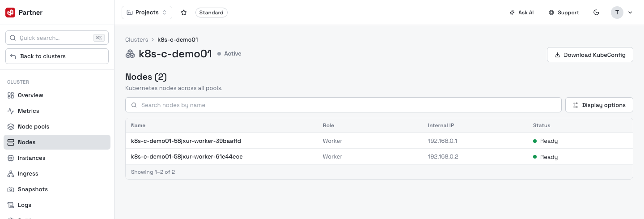Open Logs in sidebar

[57, 205]
